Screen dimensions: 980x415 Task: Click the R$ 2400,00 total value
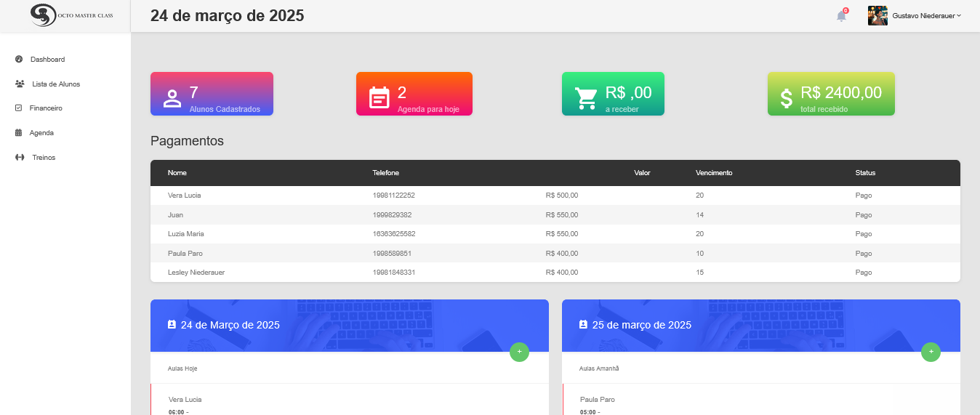(841, 92)
